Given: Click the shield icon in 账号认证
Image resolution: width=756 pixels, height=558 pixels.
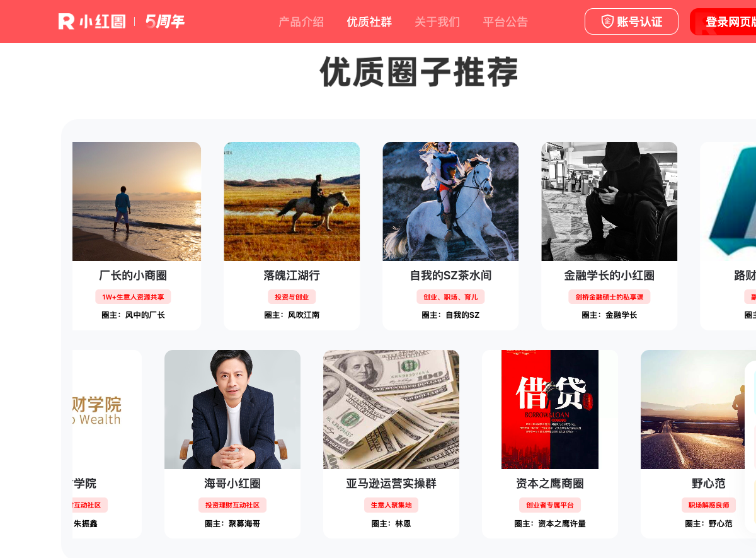Looking at the screenshot, I should (607, 21).
